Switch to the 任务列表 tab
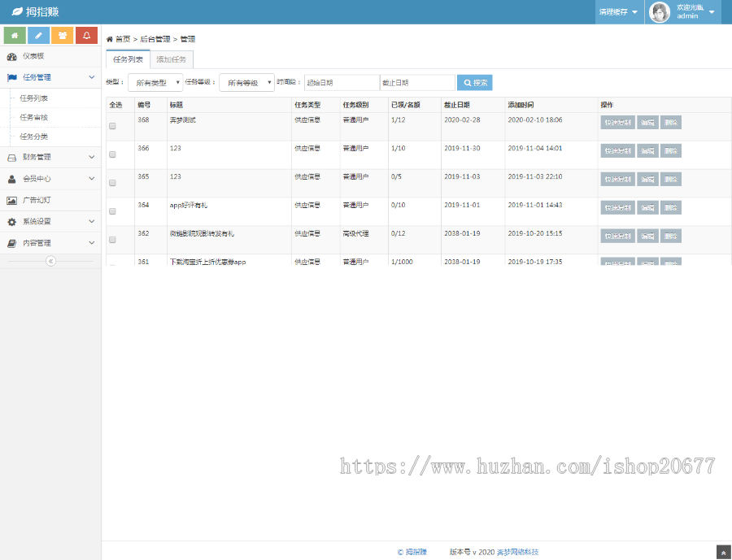Viewport: 732px width, 560px height. pyautogui.click(x=128, y=59)
